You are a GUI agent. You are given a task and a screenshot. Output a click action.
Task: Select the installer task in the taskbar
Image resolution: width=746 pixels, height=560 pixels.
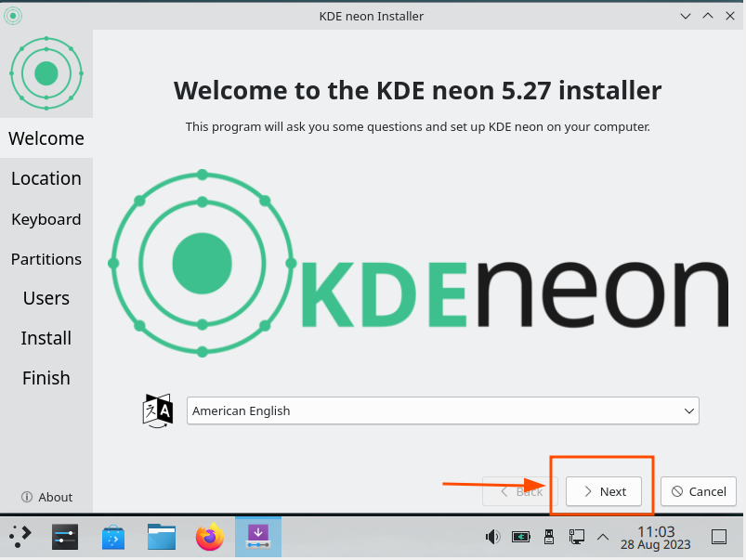coord(258,537)
